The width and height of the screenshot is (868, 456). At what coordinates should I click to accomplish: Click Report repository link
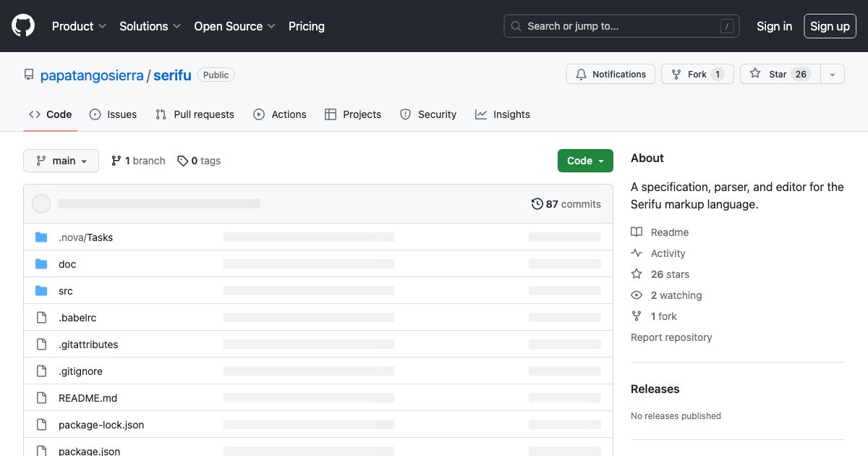(x=671, y=337)
